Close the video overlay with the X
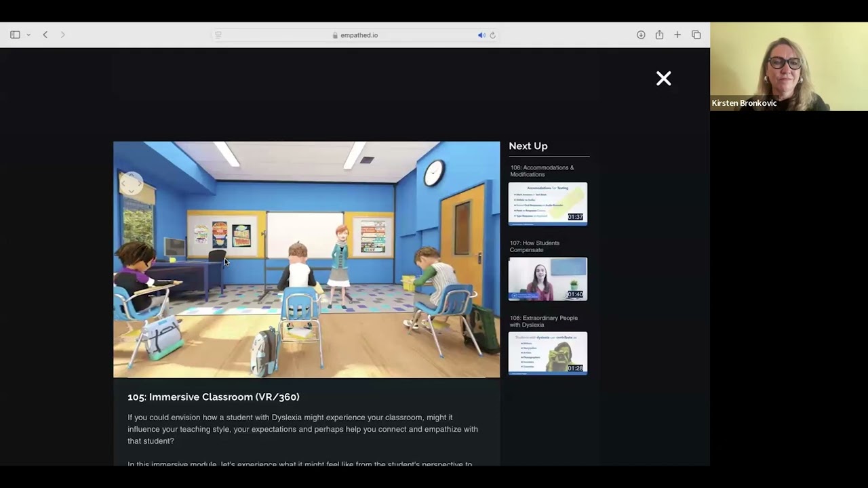 pos(664,79)
